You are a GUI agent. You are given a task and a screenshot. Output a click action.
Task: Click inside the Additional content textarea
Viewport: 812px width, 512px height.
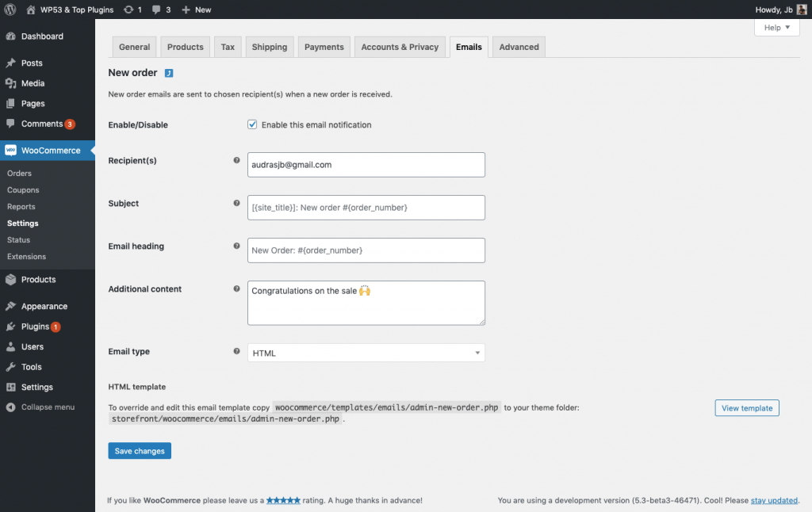pyautogui.click(x=366, y=303)
